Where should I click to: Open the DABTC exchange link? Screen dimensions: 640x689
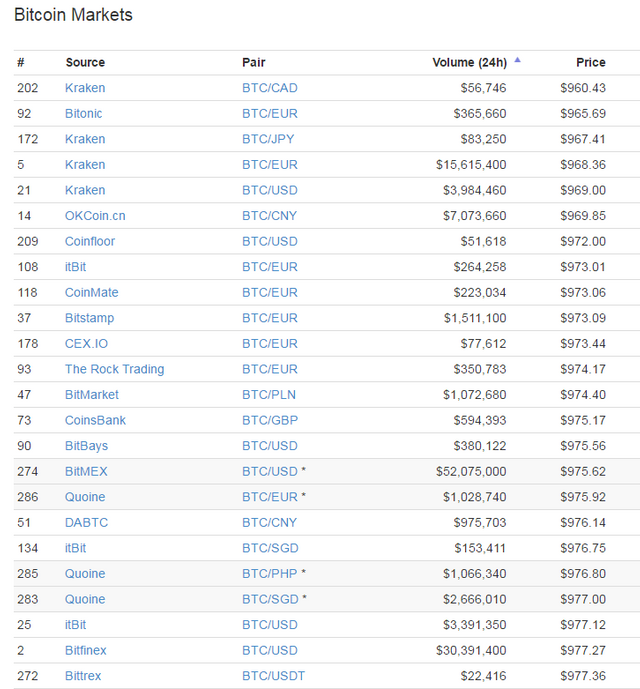tap(86, 522)
